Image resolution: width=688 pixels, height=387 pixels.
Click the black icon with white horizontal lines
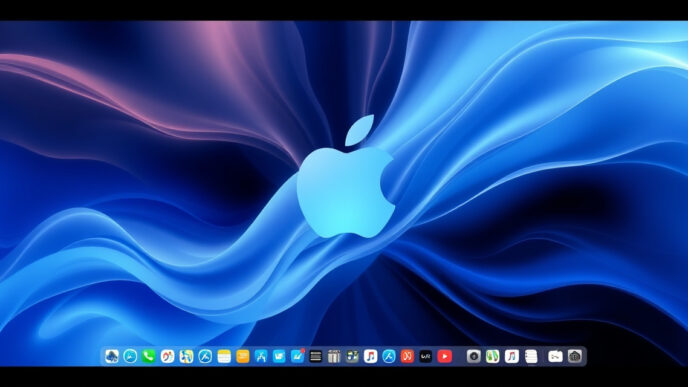[315, 356]
